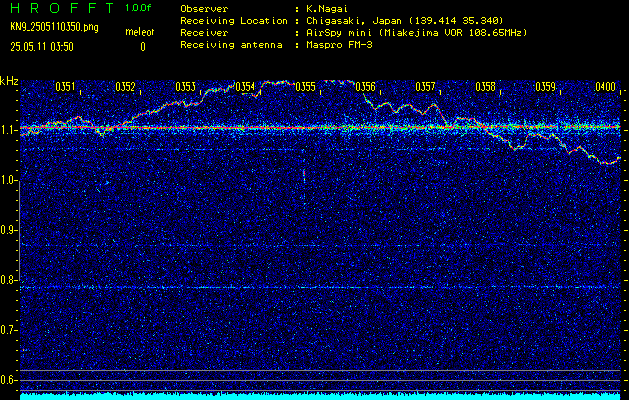Click the 0357 time marker
Image resolution: width=629 pixels, height=400 pixels.
425,87
